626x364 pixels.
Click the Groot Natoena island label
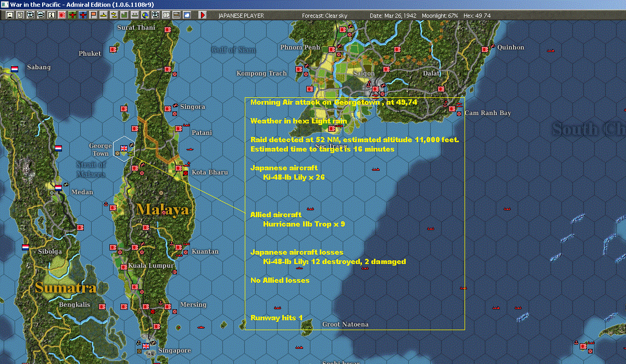click(x=345, y=324)
